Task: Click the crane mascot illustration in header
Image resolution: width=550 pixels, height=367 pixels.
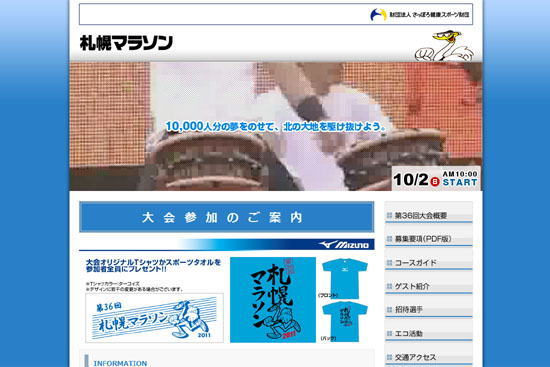Action: click(x=444, y=46)
